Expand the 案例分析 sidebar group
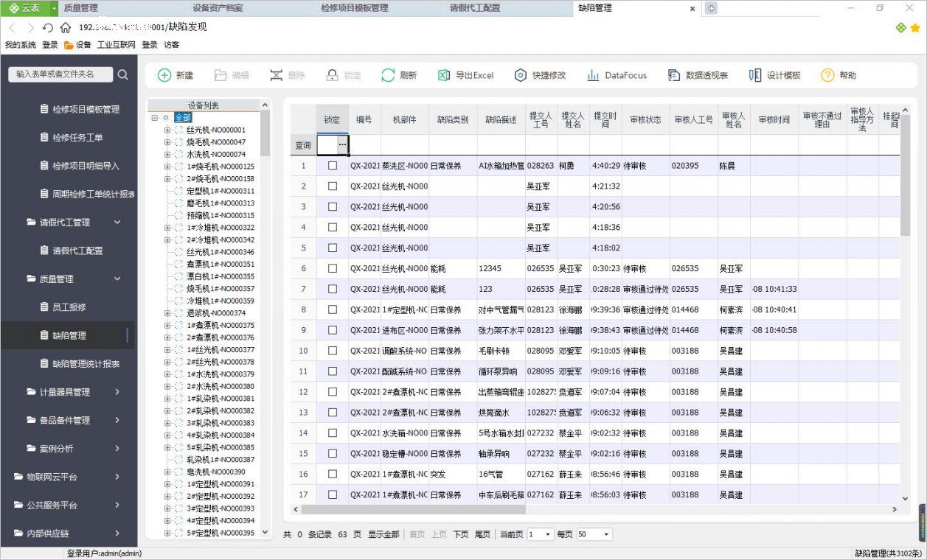The image size is (927, 560). click(x=117, y=448)
